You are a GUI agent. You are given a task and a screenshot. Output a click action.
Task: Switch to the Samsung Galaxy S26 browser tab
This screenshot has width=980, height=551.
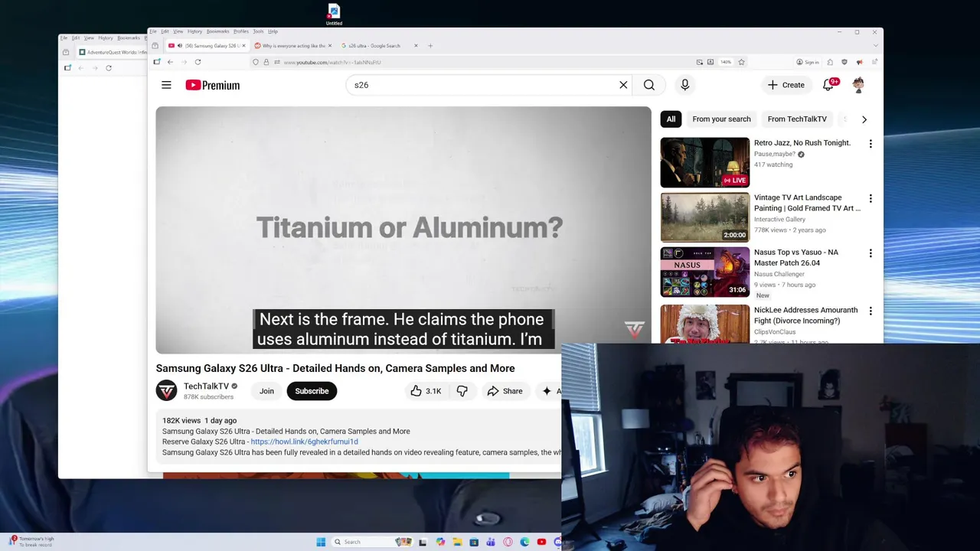coord(207,46)
